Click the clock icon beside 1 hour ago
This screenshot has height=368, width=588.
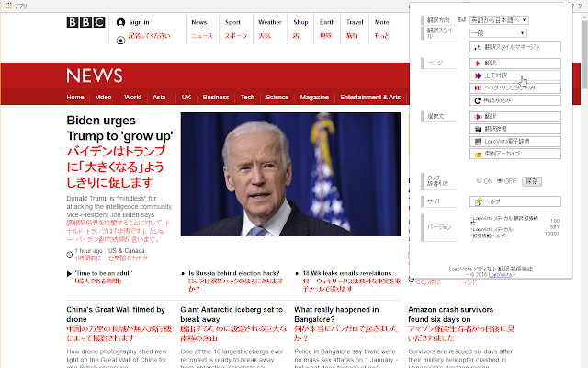point(70,255)
